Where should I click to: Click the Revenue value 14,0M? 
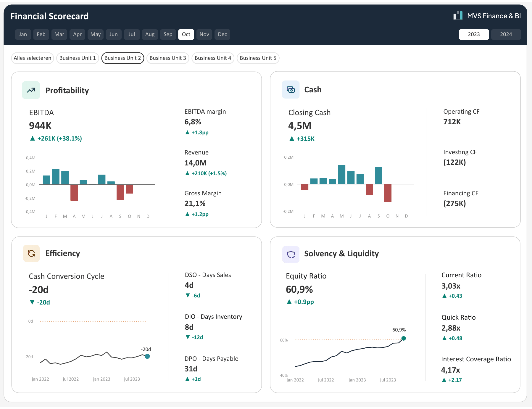coord(196,163)
